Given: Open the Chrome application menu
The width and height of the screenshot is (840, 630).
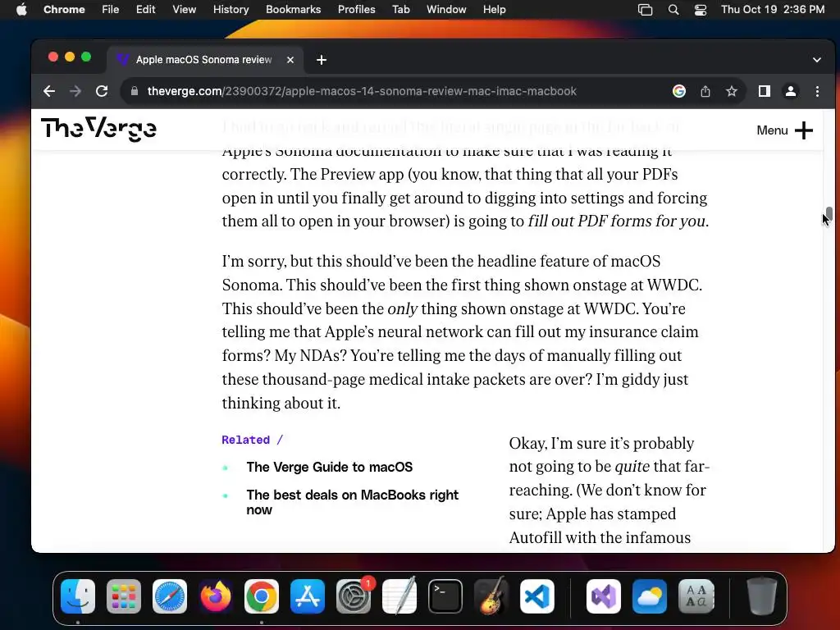Looking at the screenshot, I should point(64,10).
